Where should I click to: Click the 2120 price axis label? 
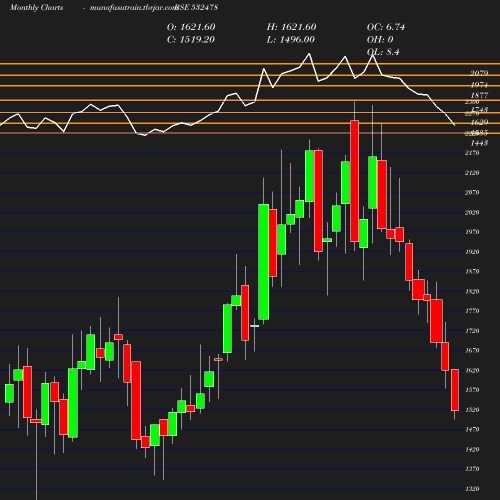pos(472,173)
